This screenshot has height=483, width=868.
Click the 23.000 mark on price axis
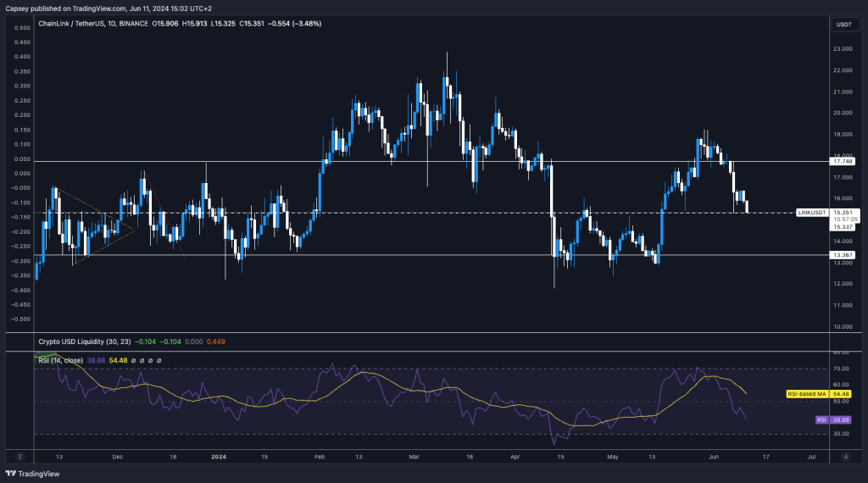(843, 49)
